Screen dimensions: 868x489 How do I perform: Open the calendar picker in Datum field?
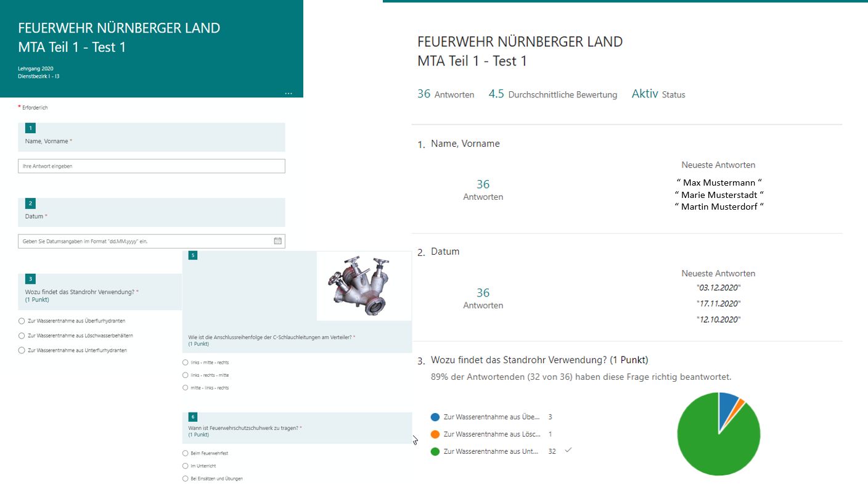tap(277, 241)
